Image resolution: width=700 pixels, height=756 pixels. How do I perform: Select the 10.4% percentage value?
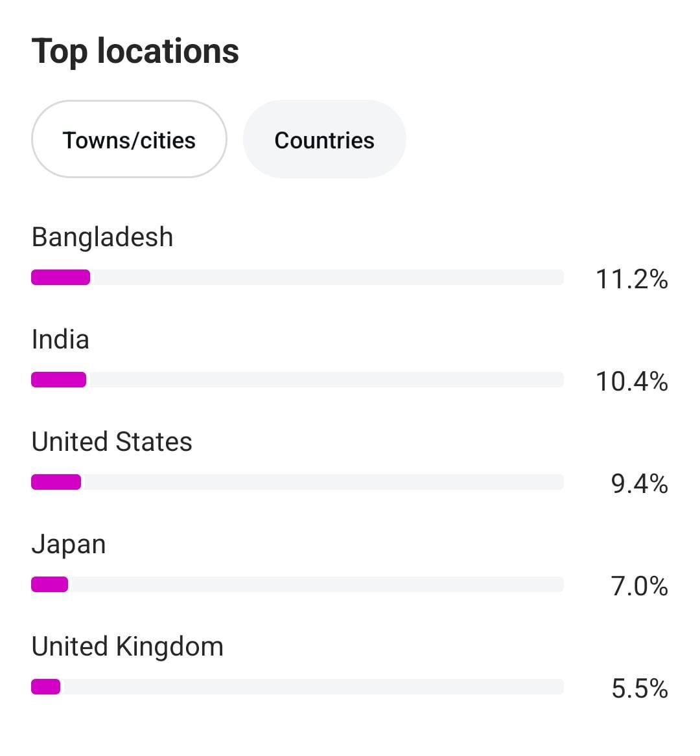click(x=631, y=382)
